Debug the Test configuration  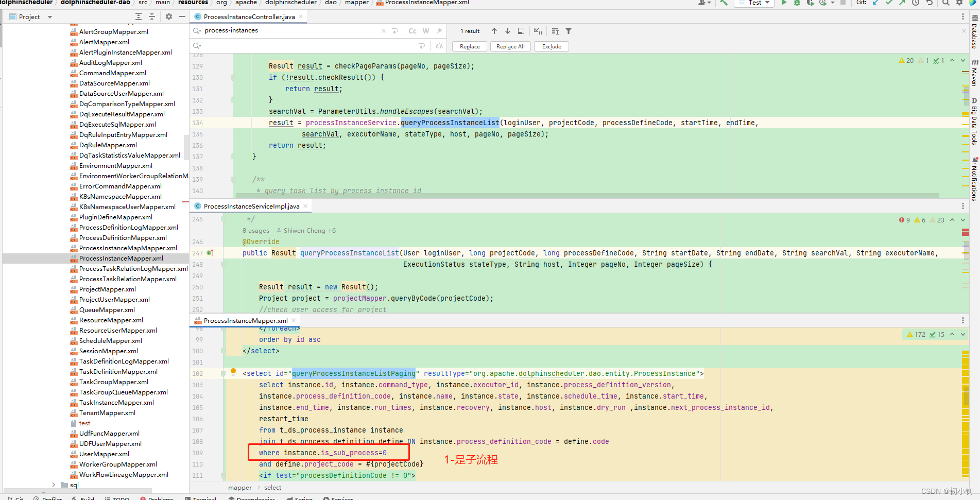pos(797,3)
